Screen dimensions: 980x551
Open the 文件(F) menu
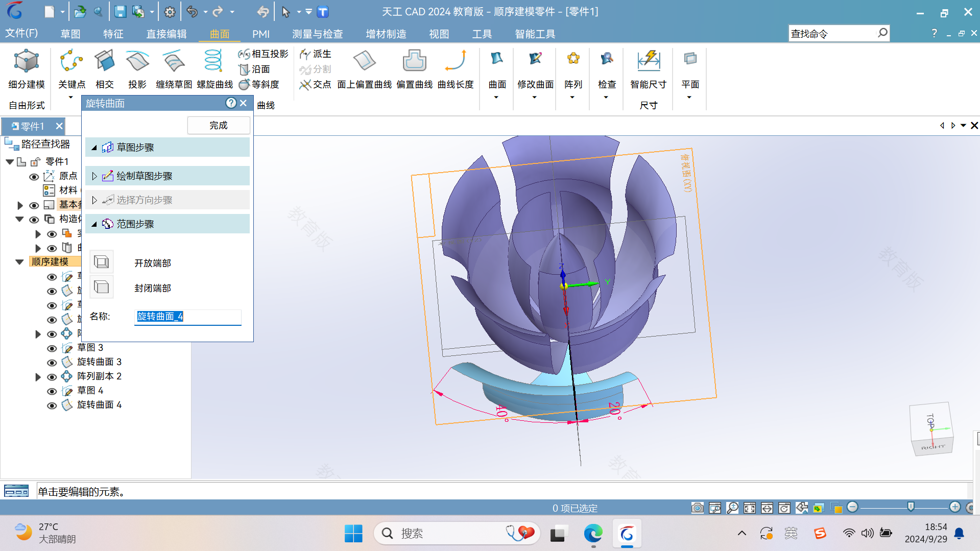[x=21, y=33]
